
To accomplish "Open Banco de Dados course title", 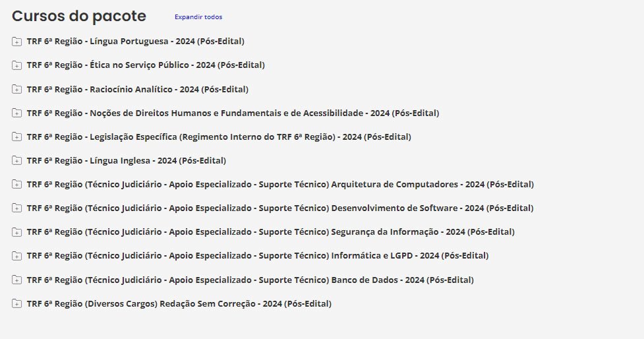I will 250,280.
